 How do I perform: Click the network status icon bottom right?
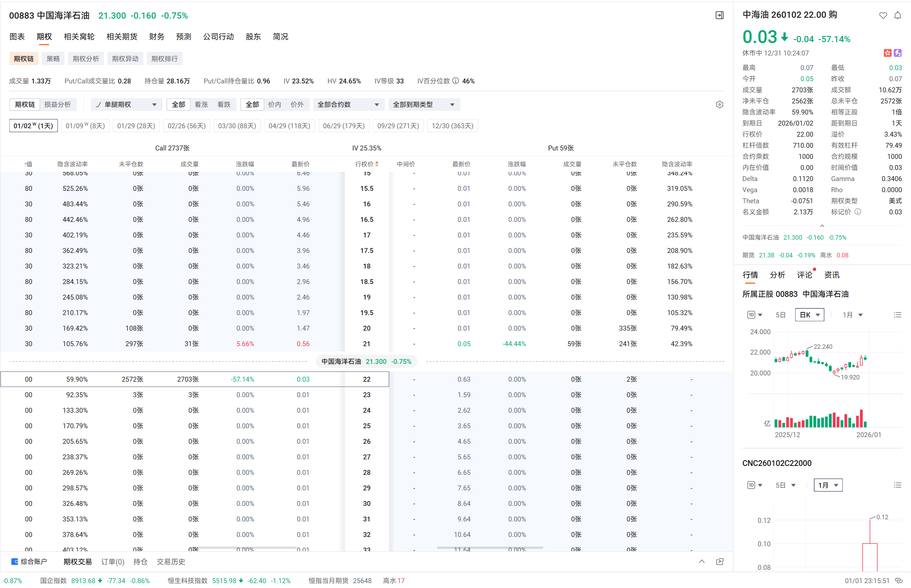tap(899, 580)
